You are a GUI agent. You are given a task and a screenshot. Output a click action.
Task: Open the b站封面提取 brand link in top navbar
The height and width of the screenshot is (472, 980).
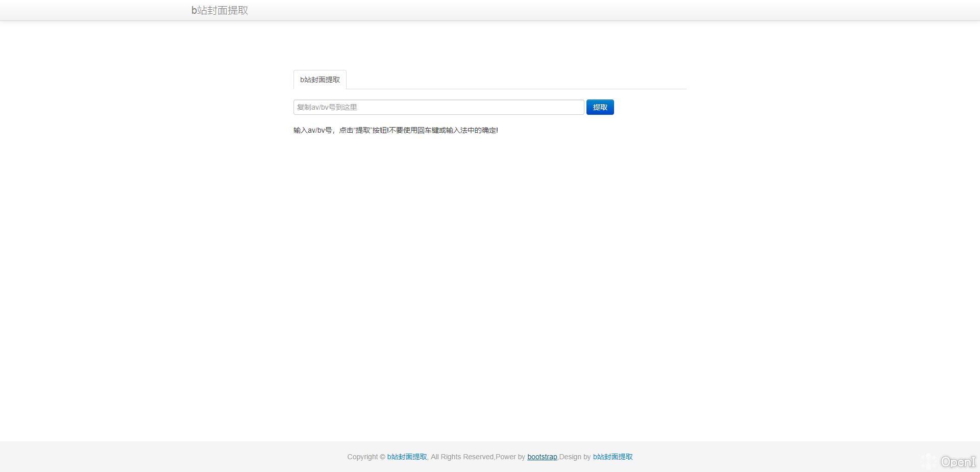click(x=219, y=10)
